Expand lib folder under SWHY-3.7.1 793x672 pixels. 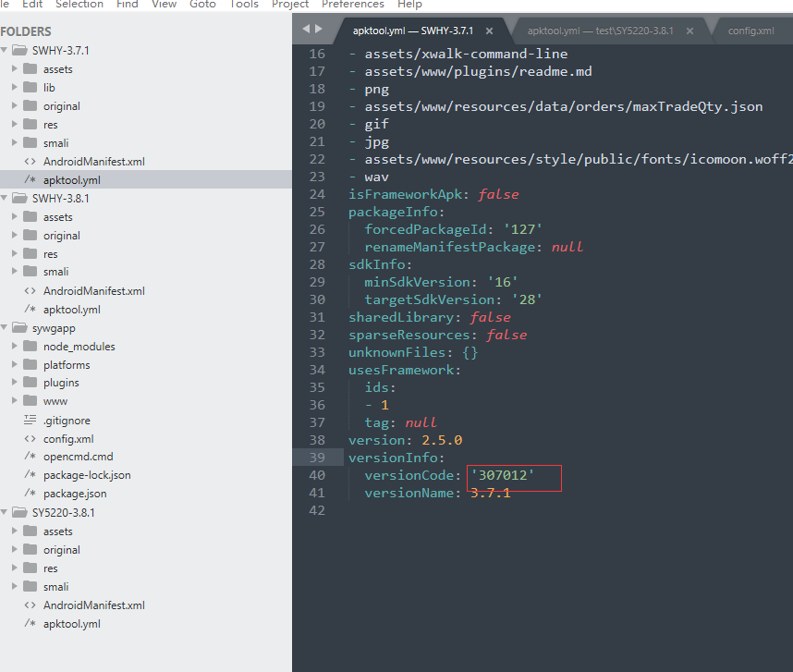coord(15,87)
